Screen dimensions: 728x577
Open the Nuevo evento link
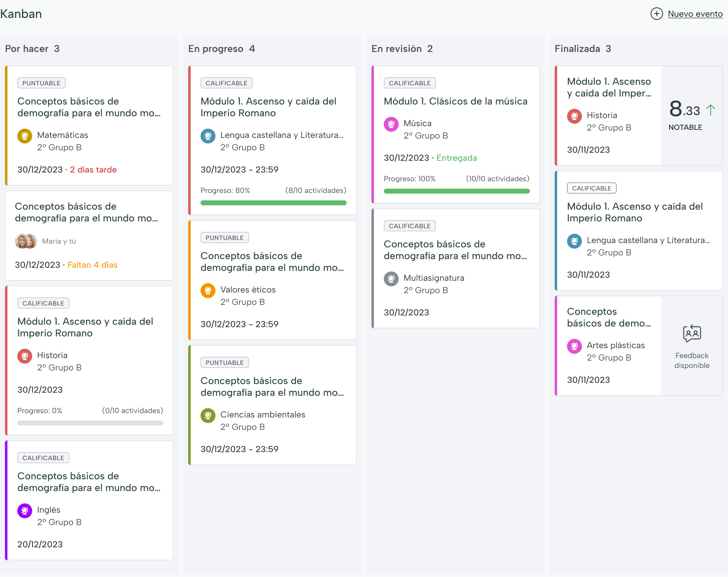pyautogui.click(x=695, y=14)
